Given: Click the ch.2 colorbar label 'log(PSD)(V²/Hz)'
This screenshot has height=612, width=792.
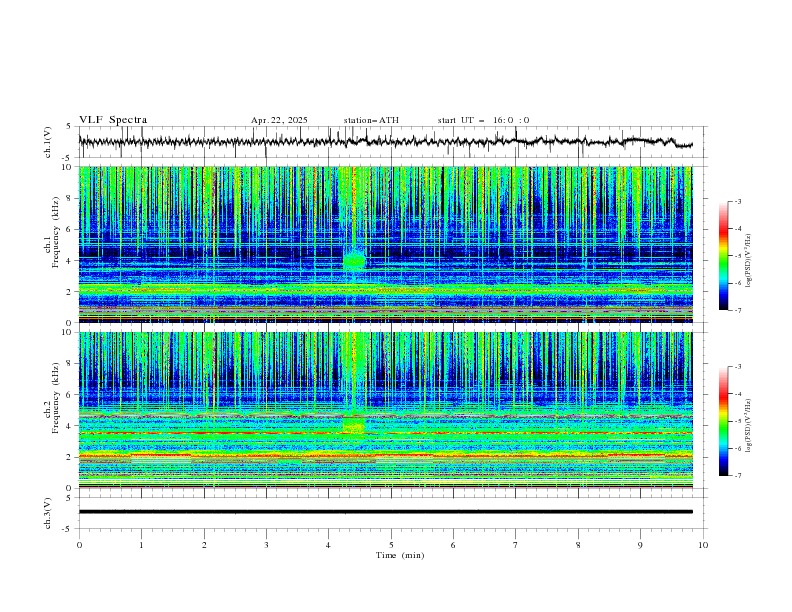Looking at the screenshot, I should point(748,425).
